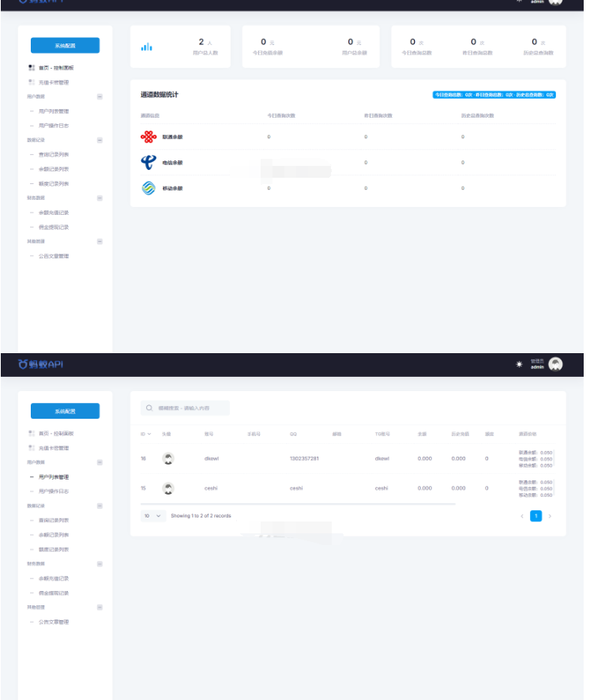This screenshot has width=590, height=700.
Task: Toggle theme with sun icon in lower header
Action: 519,364
